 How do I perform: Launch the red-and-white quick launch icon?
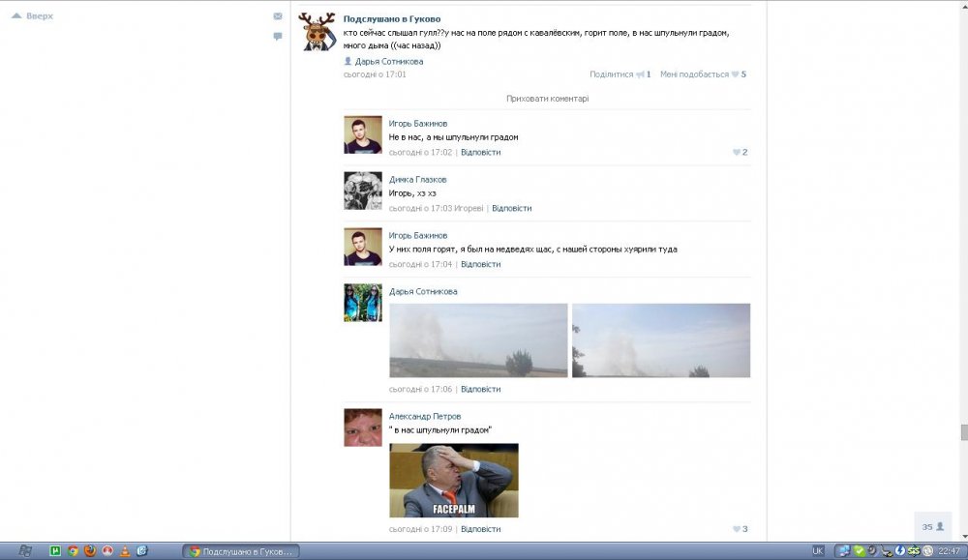[x=107, y=551]
